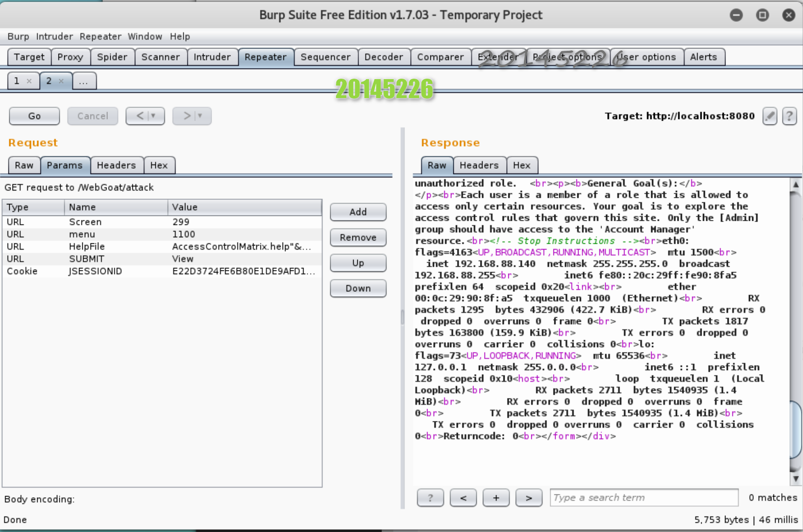Close Repeater tab 2
Viewport: 803px width, 532px height.
click(61, 81)
